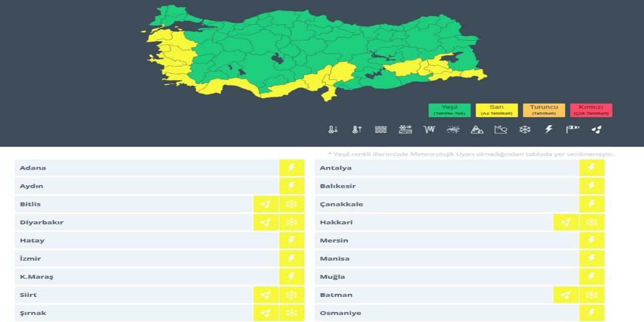Click the blizzard warning filter icon
Viewport: 644px width, 322px height.
click(453, 129)
